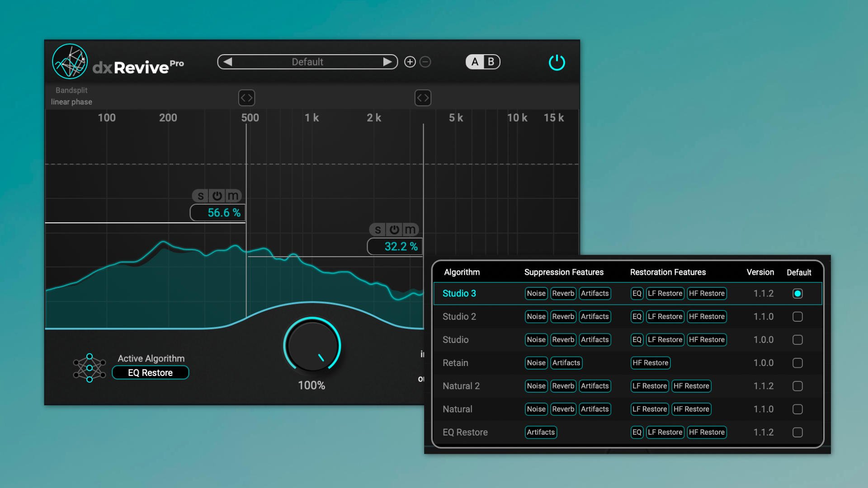This screenshot has height=488, width=868.
Task: Set Studio 2 as the default algorithm
Action: [798, 316]
